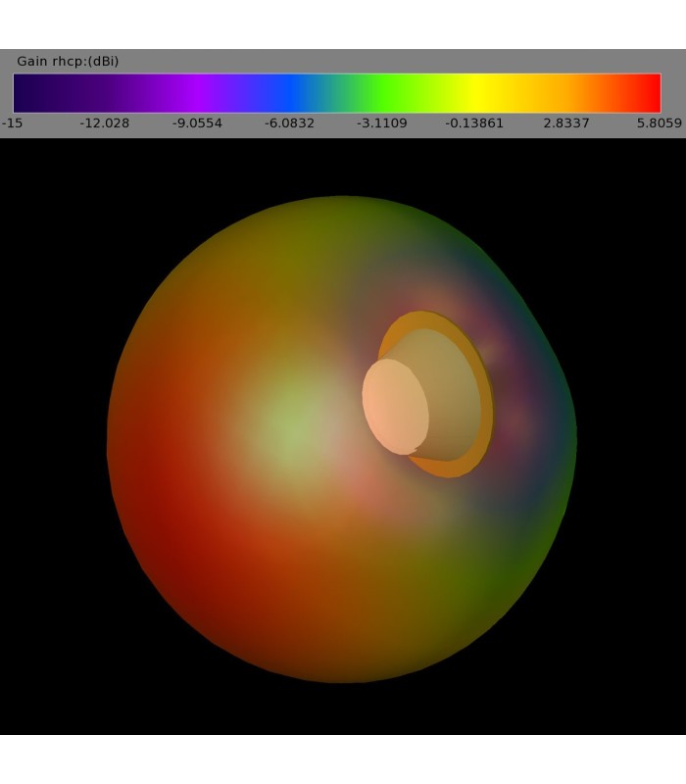Select the -9.0554 tick label
Screen dimensions: 686x784
(197, 123)
